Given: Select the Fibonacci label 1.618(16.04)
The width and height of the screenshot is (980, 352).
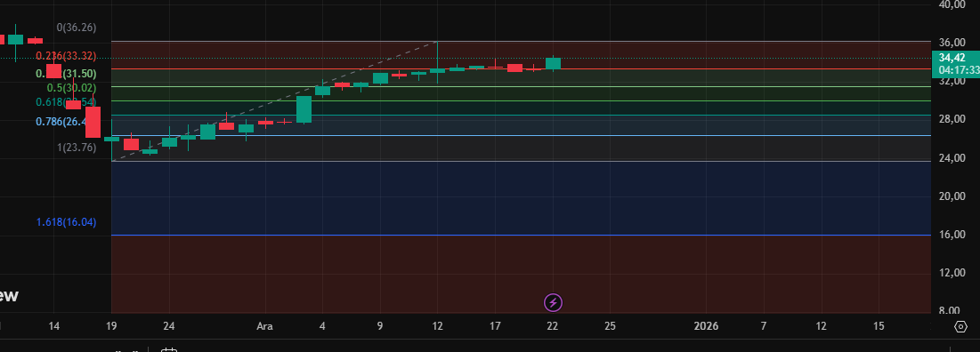Looking at the screenshot, I should (66, 222).
